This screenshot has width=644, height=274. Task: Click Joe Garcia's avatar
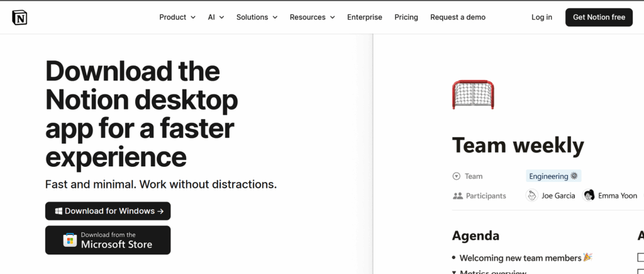click(532, 195)
